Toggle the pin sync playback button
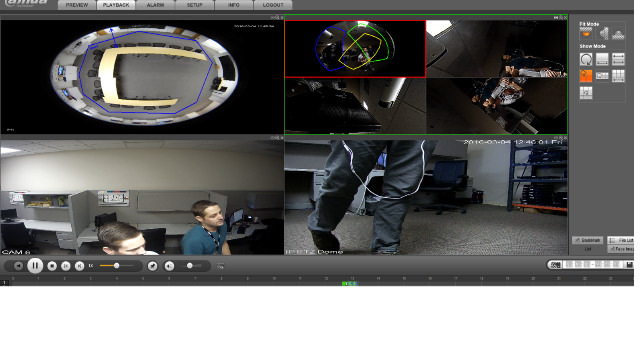The height and width of the screenshot is (361, 644). pyautogui.click(x=153, y=266)
